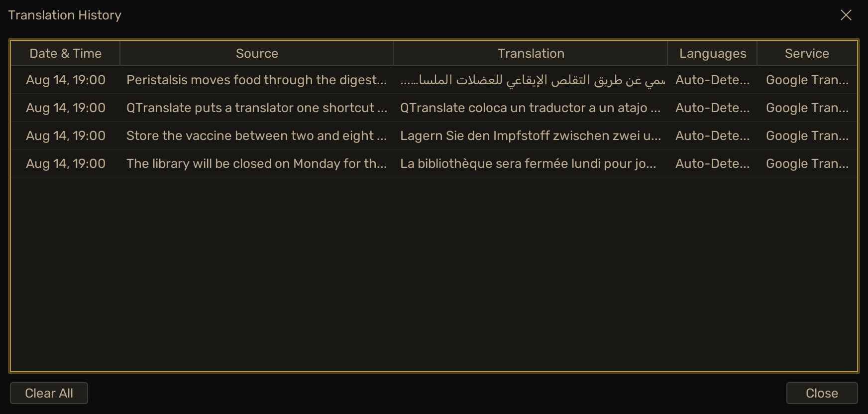Image resolution: width=868 pixels, height=414 pixels.
Task: Select the QTranslate puts a translator row
Action: click(x=434, y=108)
